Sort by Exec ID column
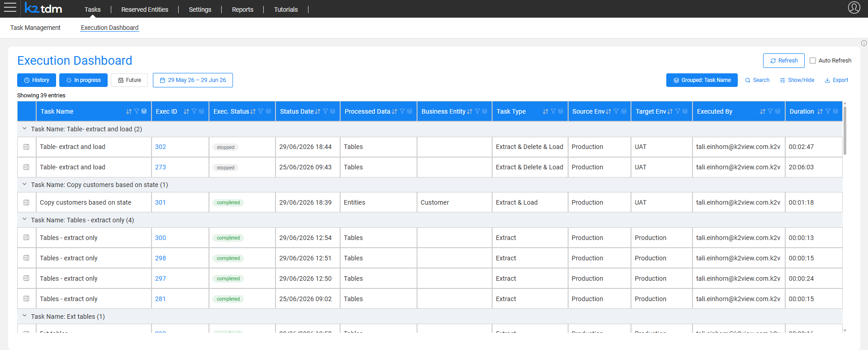The image size is (868, 350). coord(186,111)
